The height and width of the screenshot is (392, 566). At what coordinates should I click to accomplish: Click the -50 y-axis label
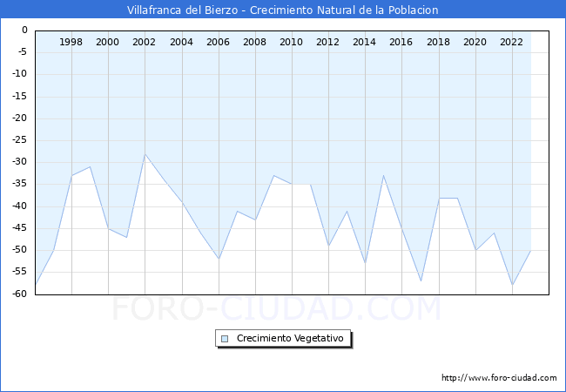click(19, 250)
